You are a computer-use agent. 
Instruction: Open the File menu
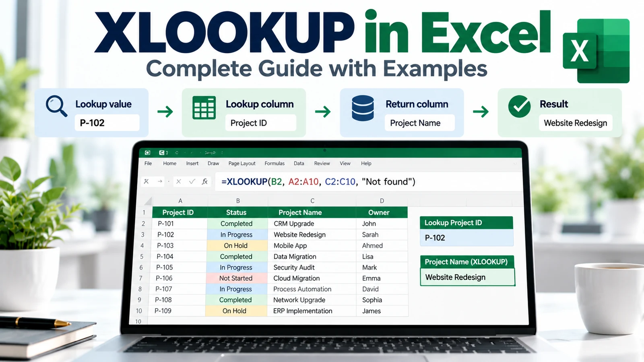pos(148,163)
